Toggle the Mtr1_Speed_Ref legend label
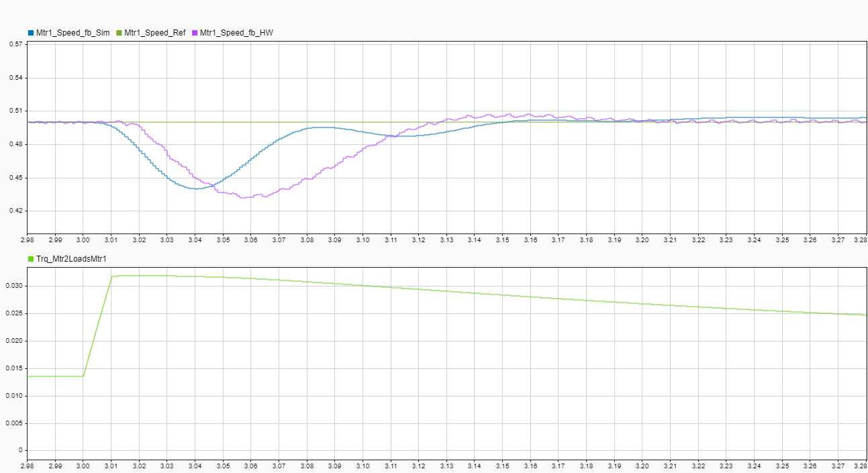868x473 pixels. point(154,32)
